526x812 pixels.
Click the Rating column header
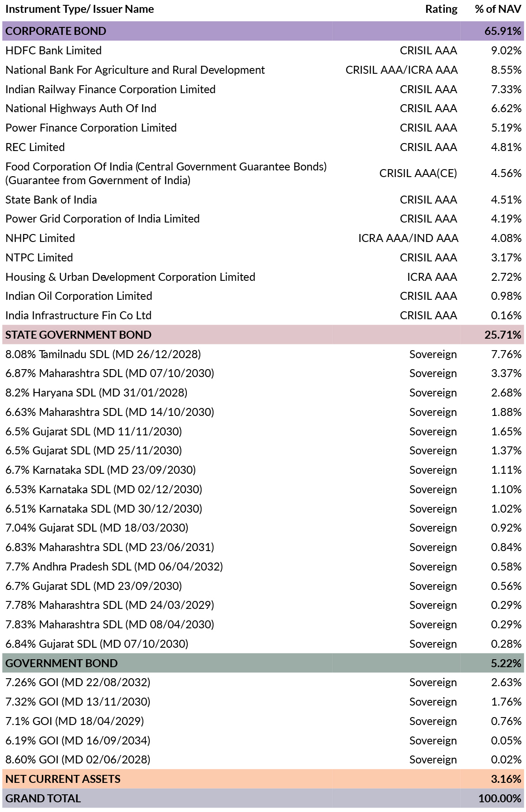[441, 9]
